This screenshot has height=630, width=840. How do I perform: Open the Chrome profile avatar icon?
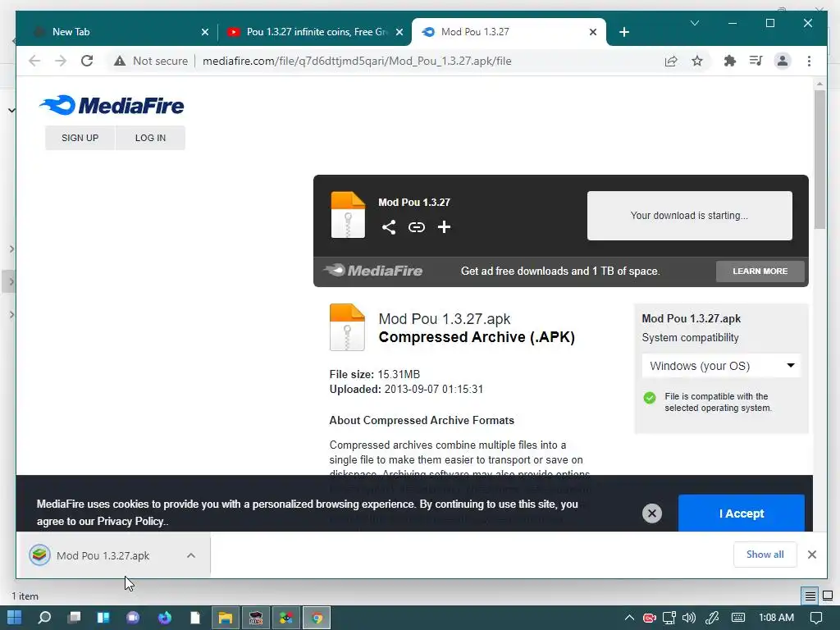tap(782, 61)
